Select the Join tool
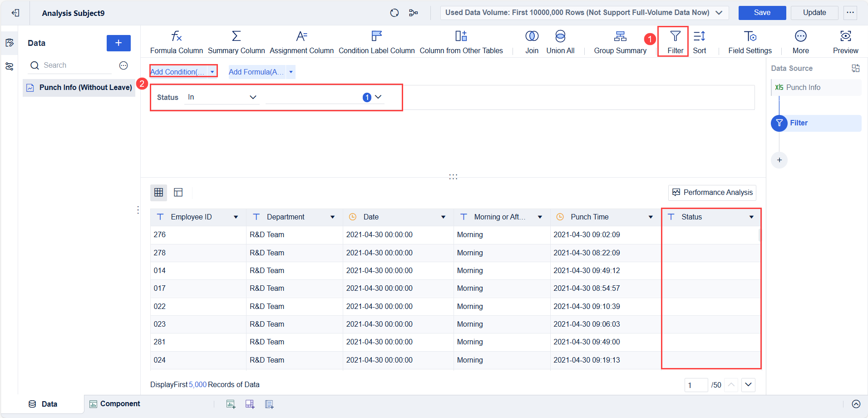The width and height of the screenshot is (868, 418). click(x=531, y=41)
